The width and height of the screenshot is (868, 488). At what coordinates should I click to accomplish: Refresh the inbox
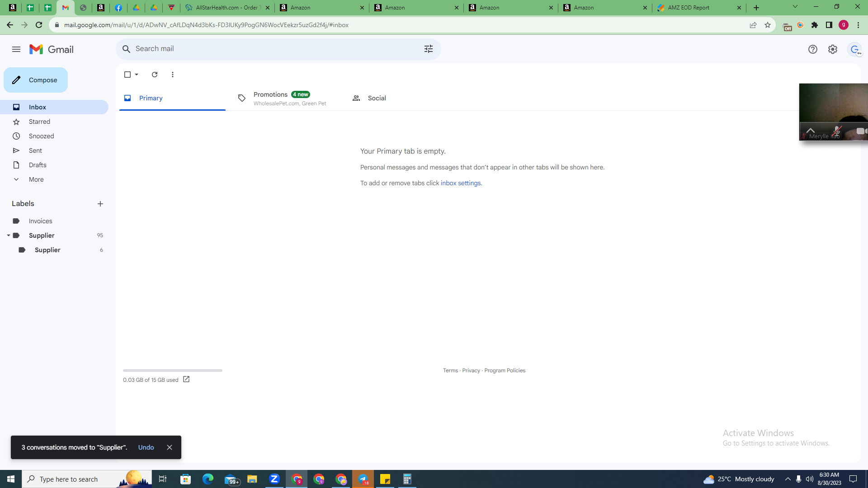155,75
